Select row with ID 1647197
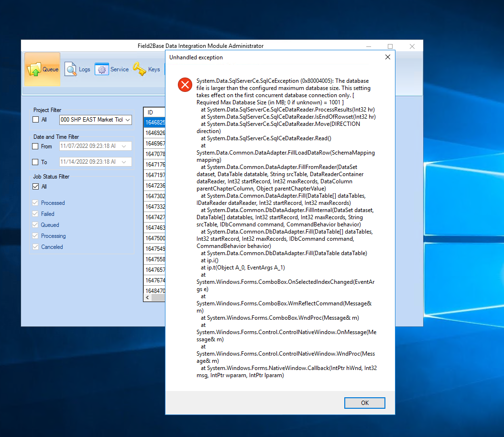Image resolution: width=504 pixels, height=437 pixels. pos(154,175)
